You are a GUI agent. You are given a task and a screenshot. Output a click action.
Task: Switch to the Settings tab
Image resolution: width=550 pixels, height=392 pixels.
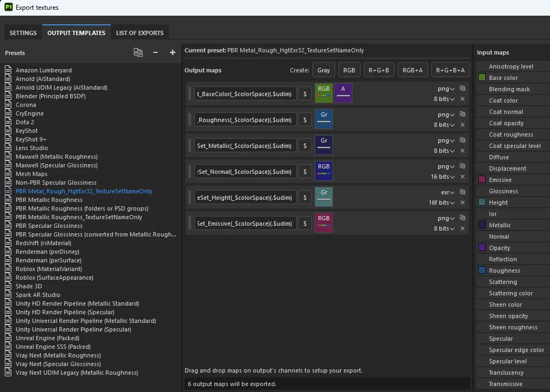pos(23,32)
